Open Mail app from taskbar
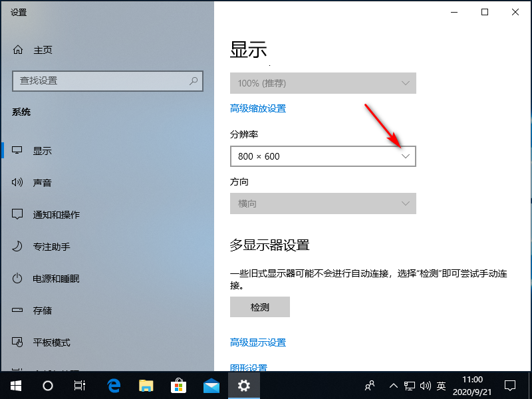The image size is (532, 399). (x=211, y=386)
